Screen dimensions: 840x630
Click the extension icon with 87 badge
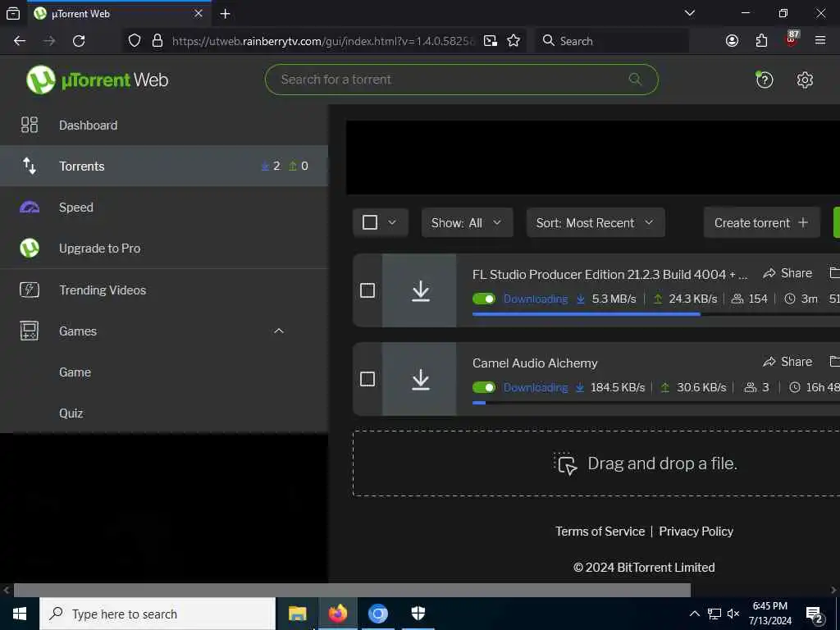[x=791, y=39]
